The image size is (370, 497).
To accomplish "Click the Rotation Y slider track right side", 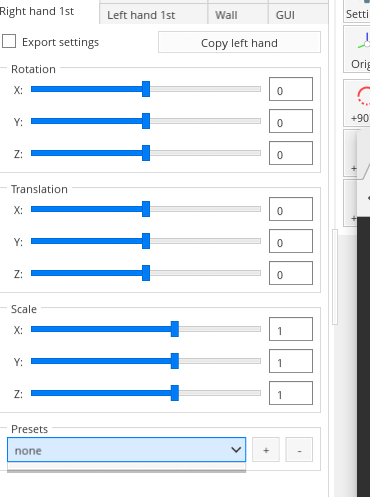I will [x=205, y=121].
